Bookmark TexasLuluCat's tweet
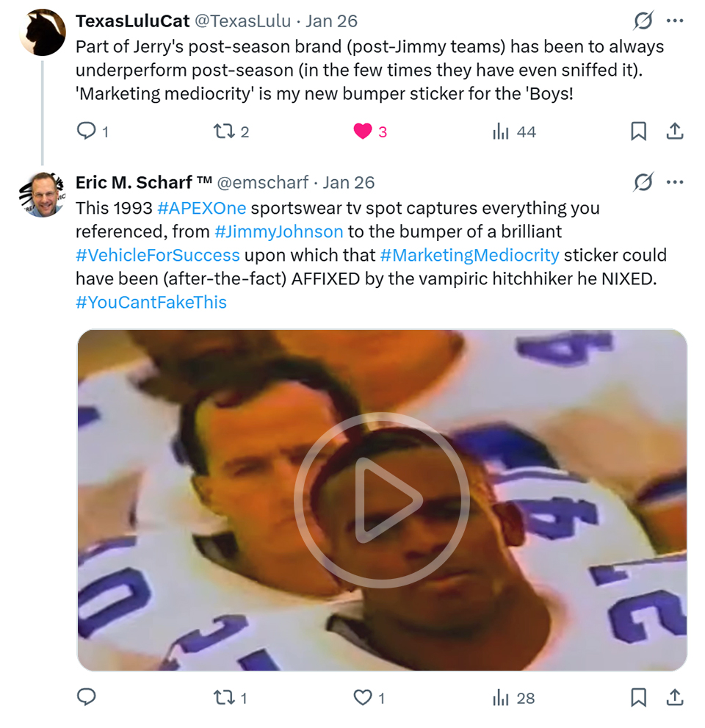 (639, 131)
